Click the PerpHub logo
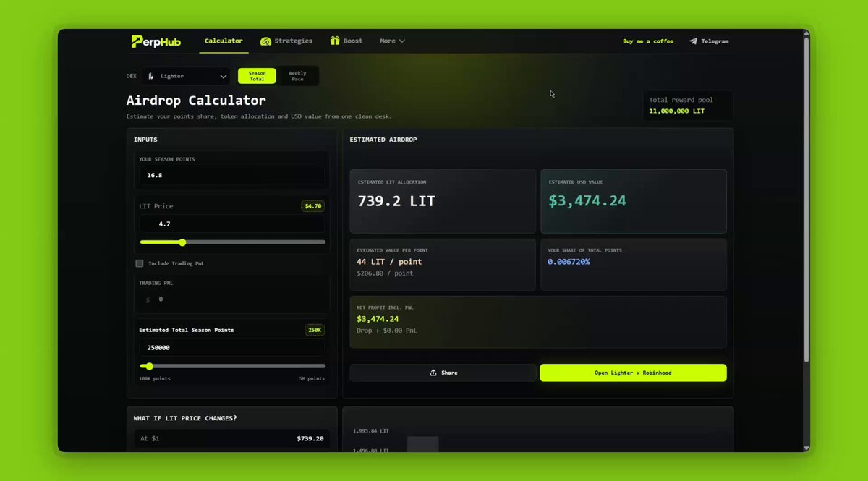The width and height of the screenshot is (868, 481). tap(157, 41)
